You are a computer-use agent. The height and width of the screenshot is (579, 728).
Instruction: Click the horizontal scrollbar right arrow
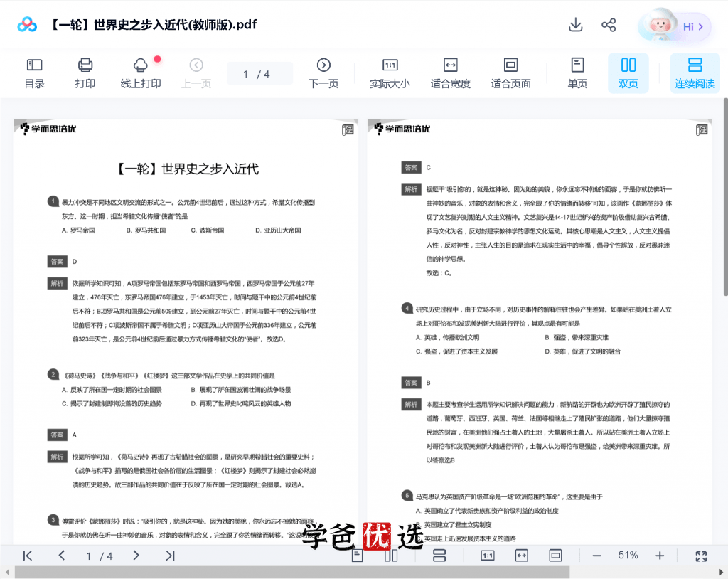[721, 573]
